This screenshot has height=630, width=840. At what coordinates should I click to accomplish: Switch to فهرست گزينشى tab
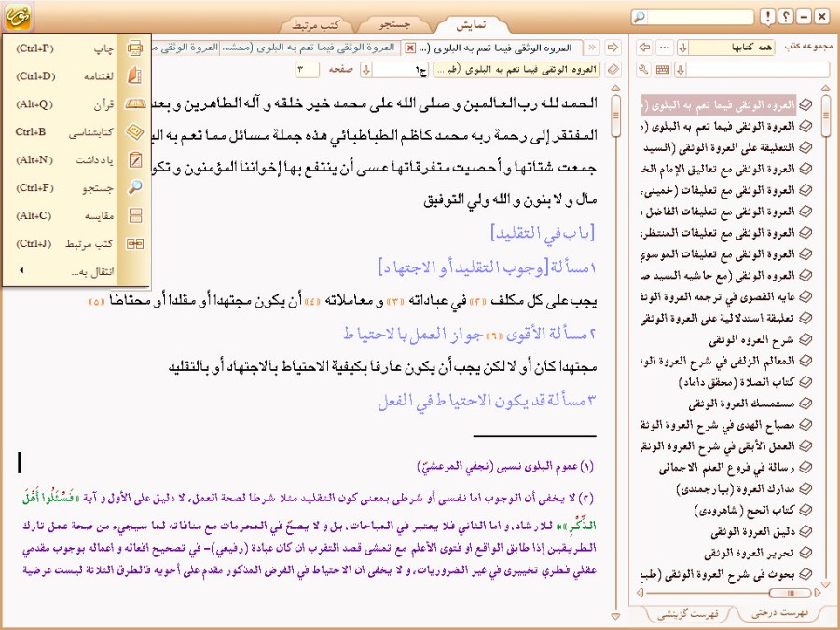(x=688, y=613)
